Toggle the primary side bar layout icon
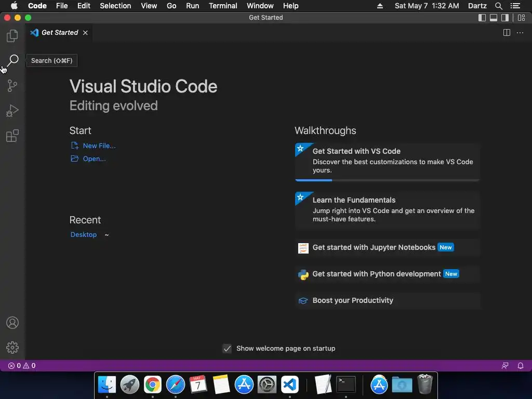The height and width of the screenshot is (399, 532). pos(482,18)
